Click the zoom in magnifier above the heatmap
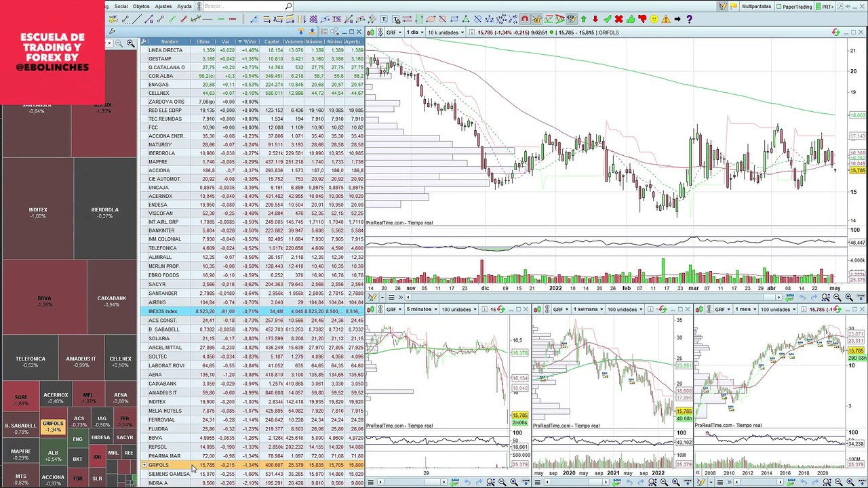Screen dimensions: 868x488 coord(130,43)
